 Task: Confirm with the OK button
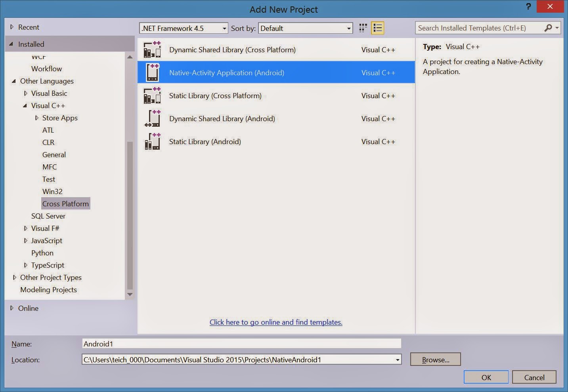486,377
